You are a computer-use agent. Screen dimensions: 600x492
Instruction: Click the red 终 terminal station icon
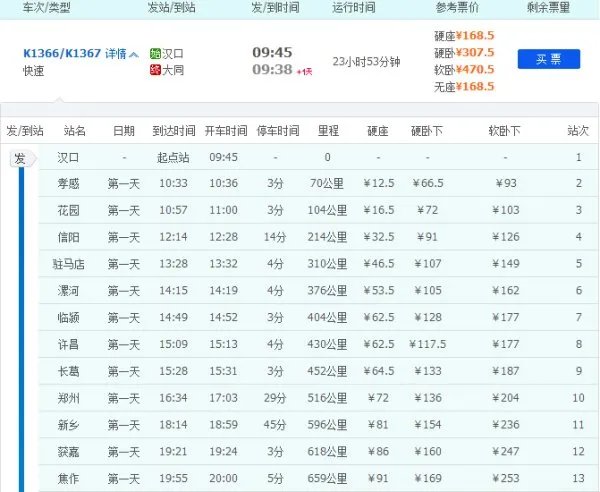click(155, 70)
